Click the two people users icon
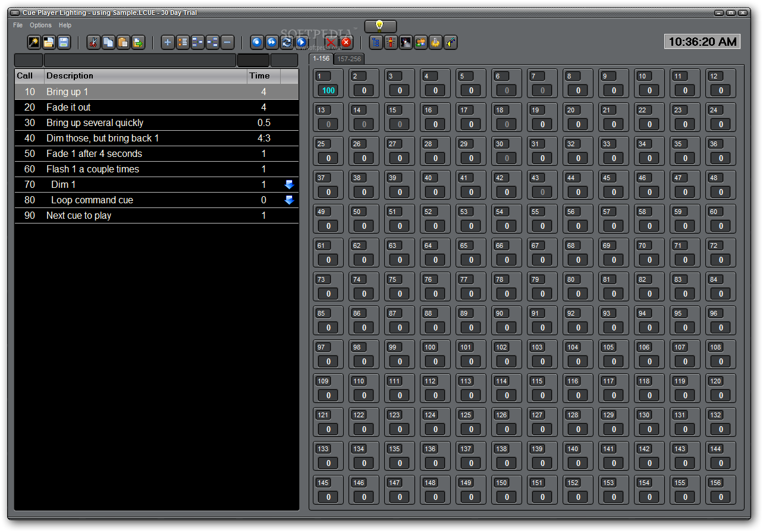Image resolution: width=763 pixels, height=532 pixels. tap(420, 42)
